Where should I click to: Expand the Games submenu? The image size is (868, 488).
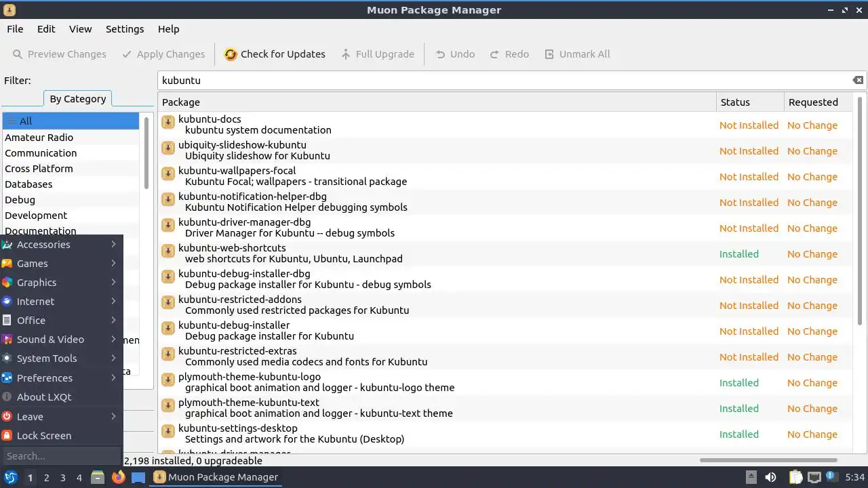(x=62, y=264)
